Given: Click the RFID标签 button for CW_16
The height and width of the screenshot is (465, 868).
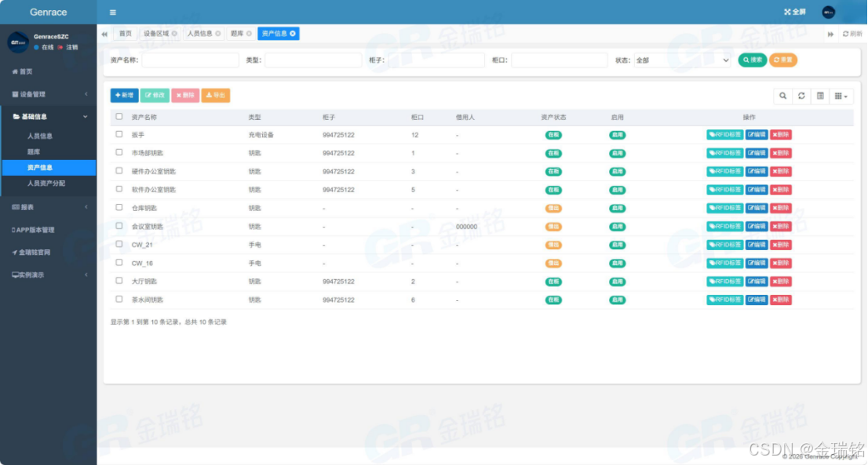Looking at the screenshot, I should click(x=724, y=263).
